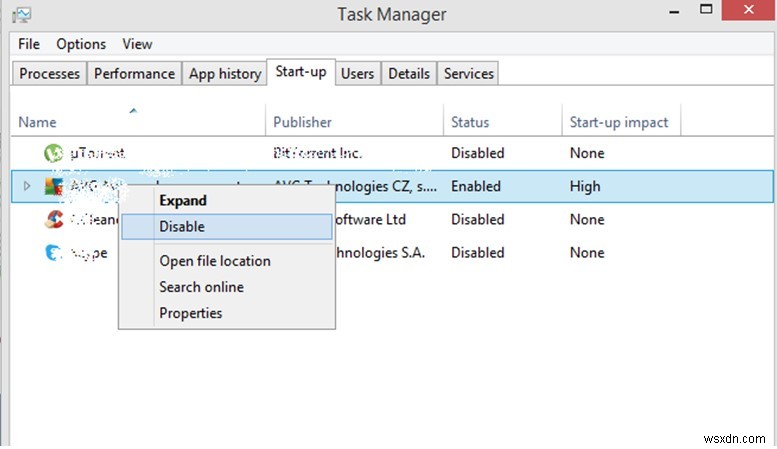The height and width of the screenshot is (449, 777).
Task: Click Disabled status in the Skype row
Action: tap(477, 253)
